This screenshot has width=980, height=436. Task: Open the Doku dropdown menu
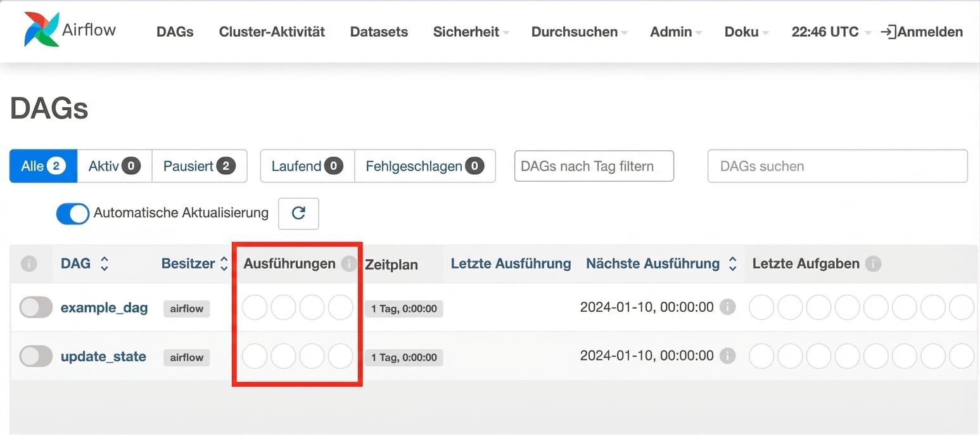[746, 32]
